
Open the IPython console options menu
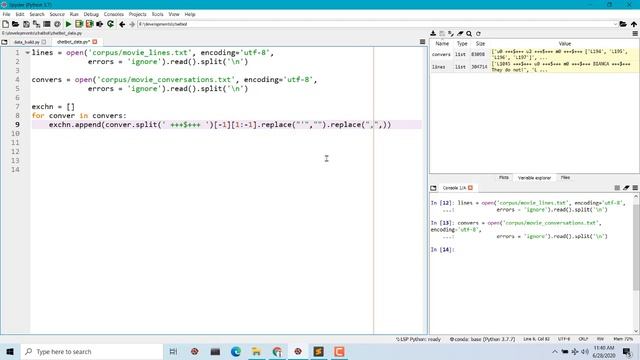point(635,188)
